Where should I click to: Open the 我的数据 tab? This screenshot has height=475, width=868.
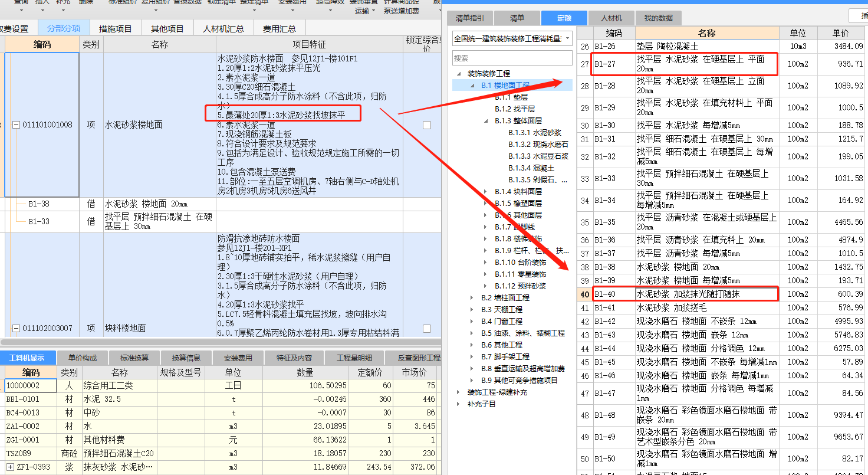point(659,18)
